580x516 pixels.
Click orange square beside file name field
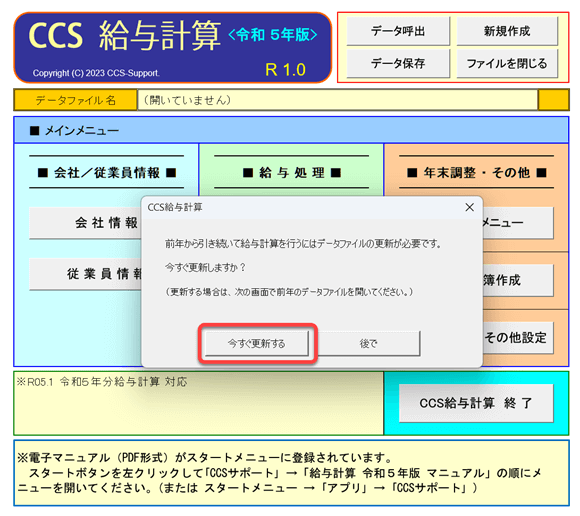(553, 100)
